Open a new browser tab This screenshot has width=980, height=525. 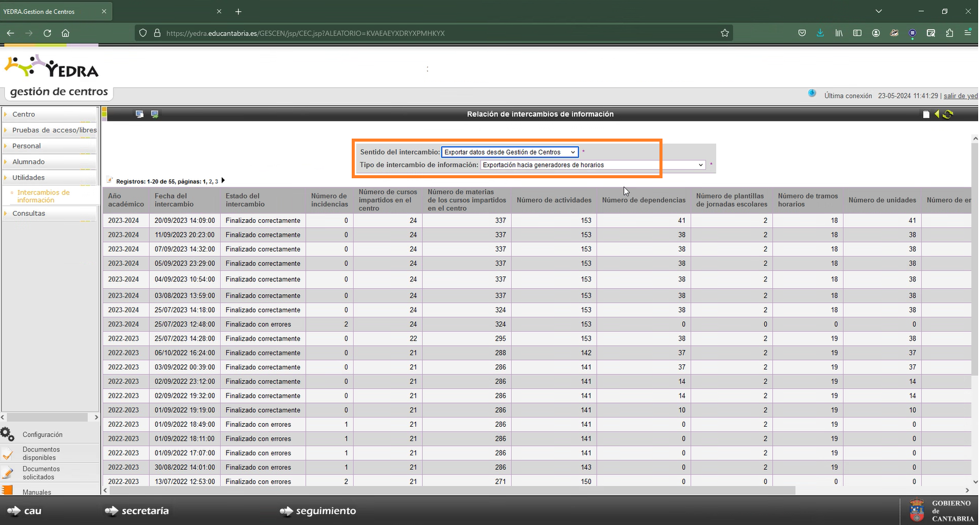pyautogui.click(x=238, y=12)
